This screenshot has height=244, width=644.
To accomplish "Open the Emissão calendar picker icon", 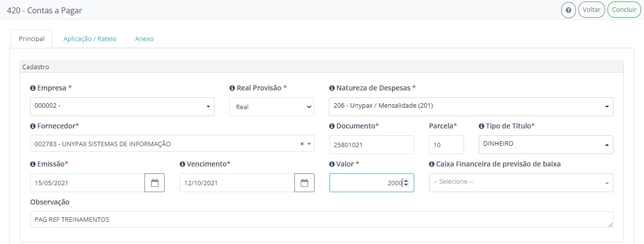I will [x=155, y=183].
